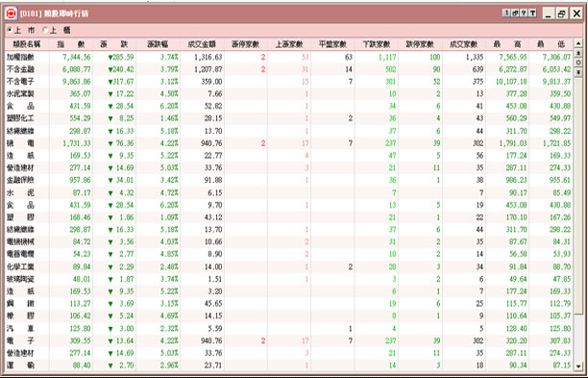Image resolution: width=588 pixels, height=378 pixels.
Task: Click the "T" icon in title bar
Action: (533, 13)
